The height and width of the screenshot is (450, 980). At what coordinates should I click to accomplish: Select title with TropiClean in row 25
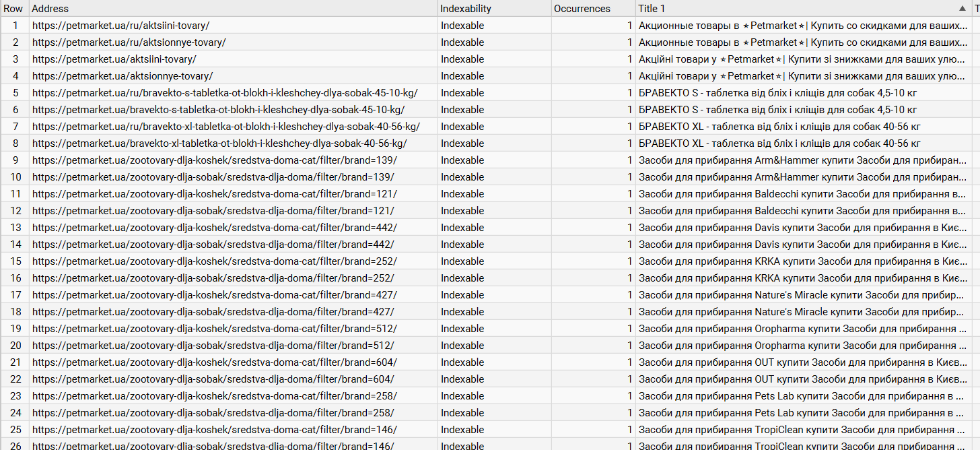click(803, 430)
